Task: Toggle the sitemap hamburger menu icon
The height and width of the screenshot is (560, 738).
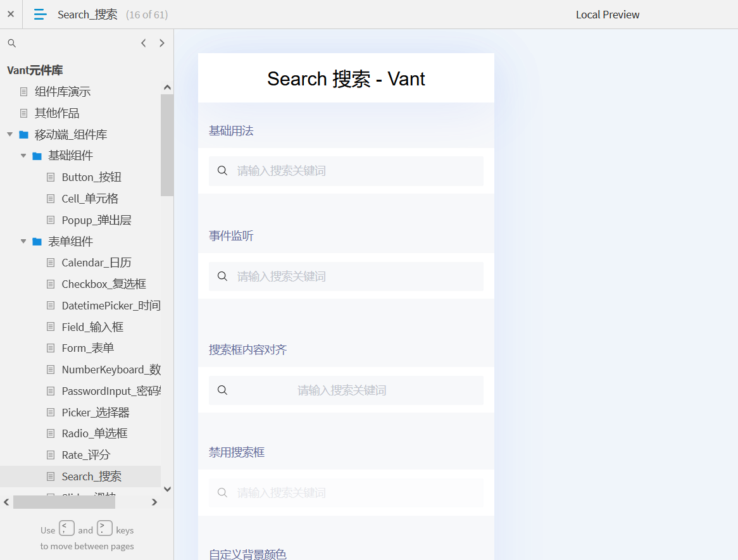Action: (x=41, y=15)
